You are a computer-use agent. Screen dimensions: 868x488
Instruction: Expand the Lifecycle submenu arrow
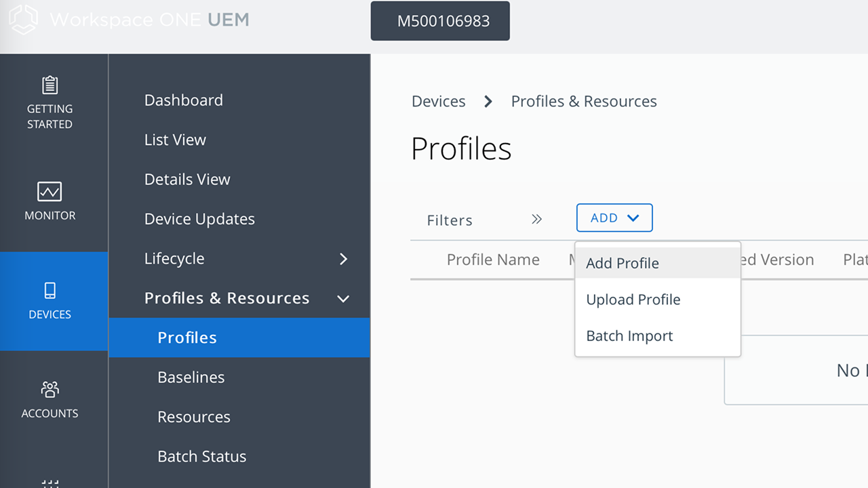pyautogui.click(x=343, y=259)
